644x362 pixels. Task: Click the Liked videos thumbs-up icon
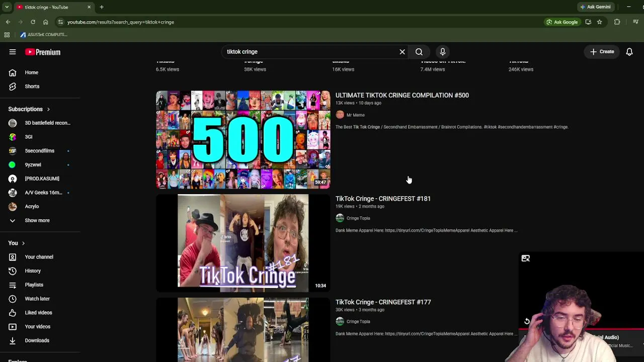coord(13,313)
